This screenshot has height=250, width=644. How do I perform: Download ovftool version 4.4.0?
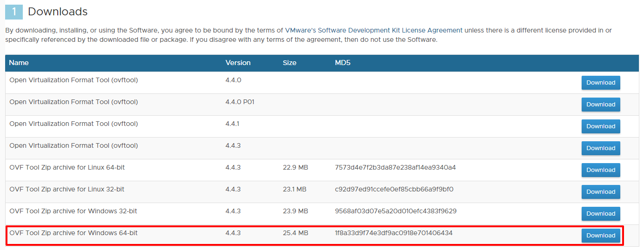(601, 83)
